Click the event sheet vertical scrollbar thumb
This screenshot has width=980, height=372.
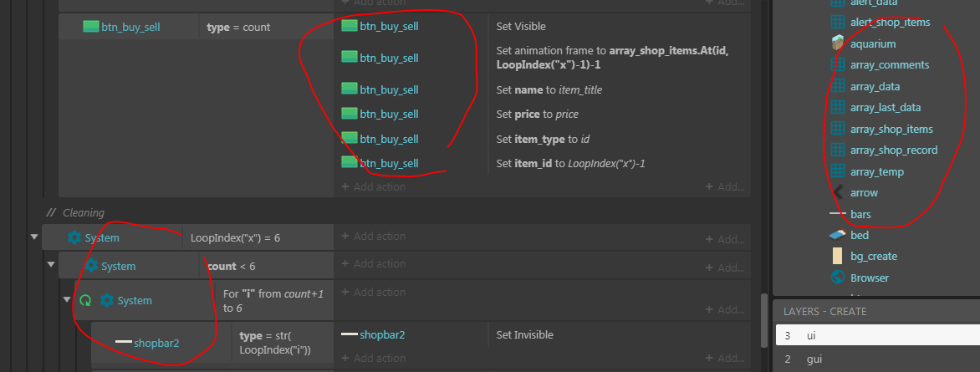762,318
